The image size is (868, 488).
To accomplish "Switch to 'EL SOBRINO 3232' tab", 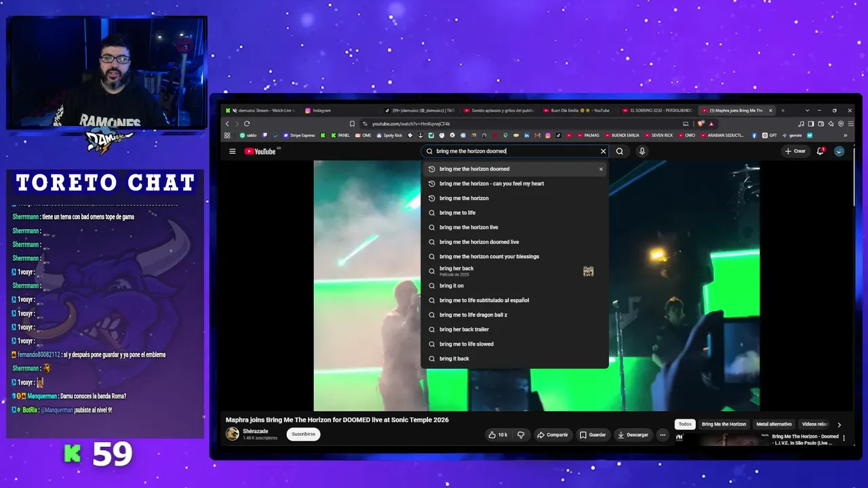I will tap(658, 110).
